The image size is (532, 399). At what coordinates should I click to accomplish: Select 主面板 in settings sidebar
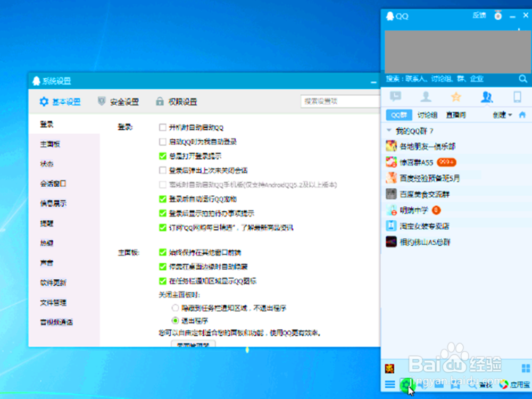[x=50, y=144]
